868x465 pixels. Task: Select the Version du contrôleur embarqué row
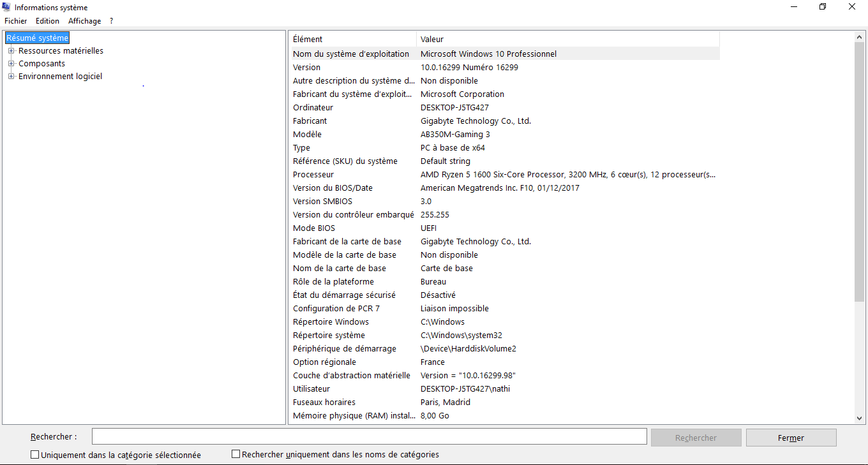coord(505,214)
